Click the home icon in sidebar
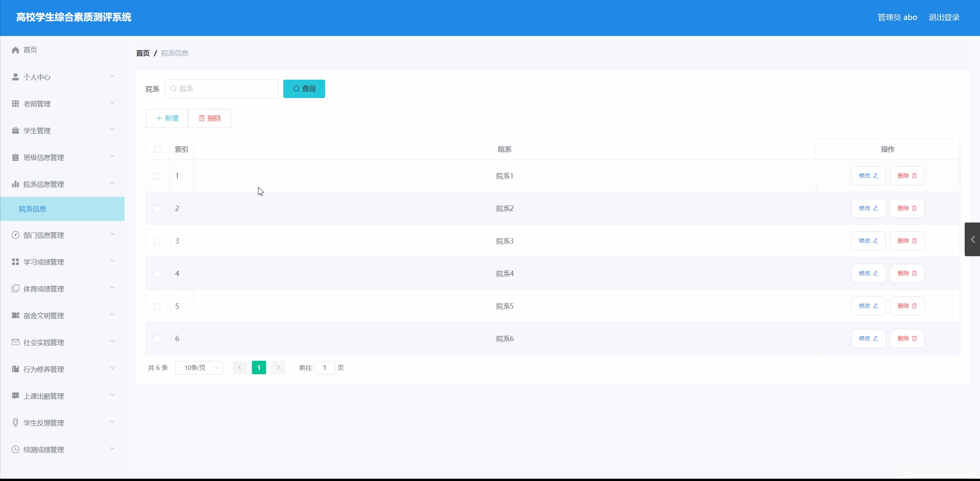This screenshot has width=980, height=481. tap(15, 50)
